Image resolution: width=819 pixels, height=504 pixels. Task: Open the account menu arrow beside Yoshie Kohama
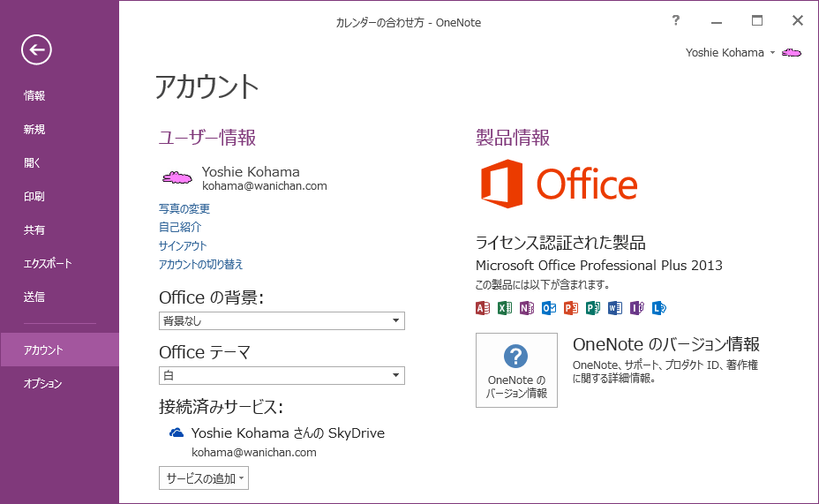coord(772,53)
